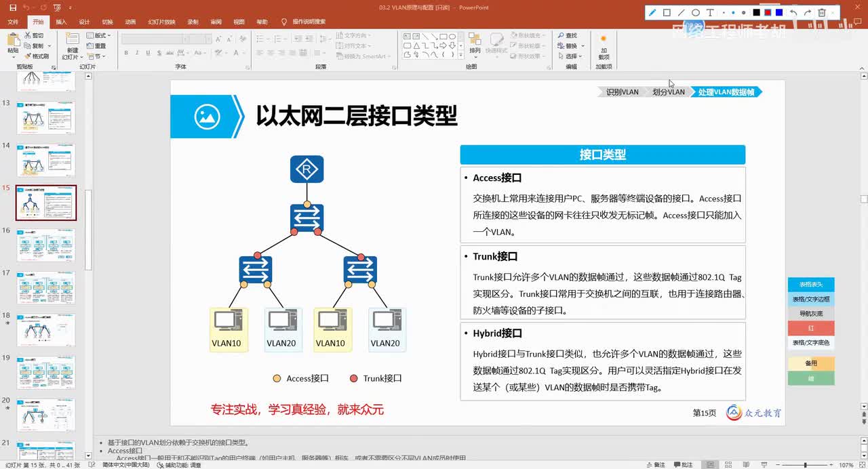Select the pen tool in annotation toolbar

(x=652, y=12)
